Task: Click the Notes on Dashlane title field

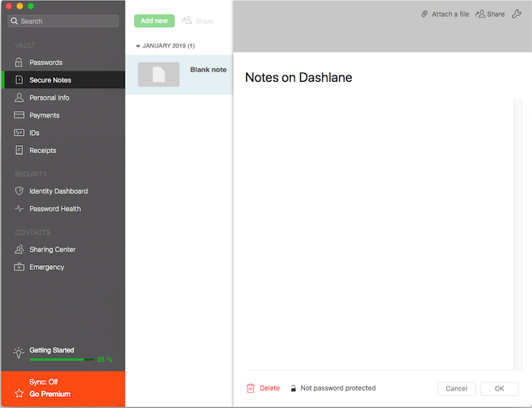Action: coord(299,77)
